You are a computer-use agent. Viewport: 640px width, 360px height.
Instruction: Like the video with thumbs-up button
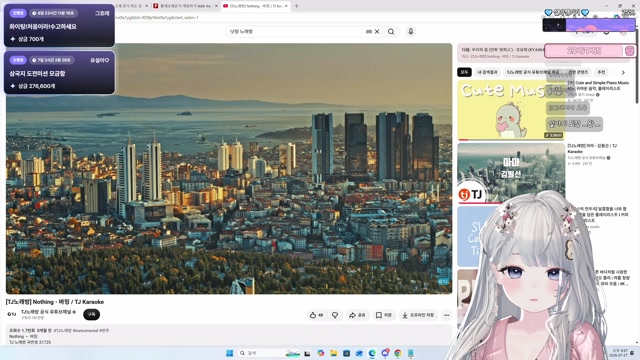tap(316, 315)
